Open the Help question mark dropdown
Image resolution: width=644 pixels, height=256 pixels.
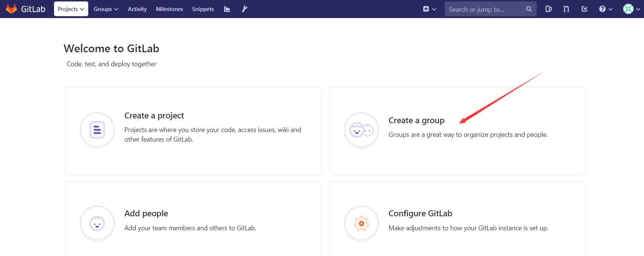coord(606,9)
